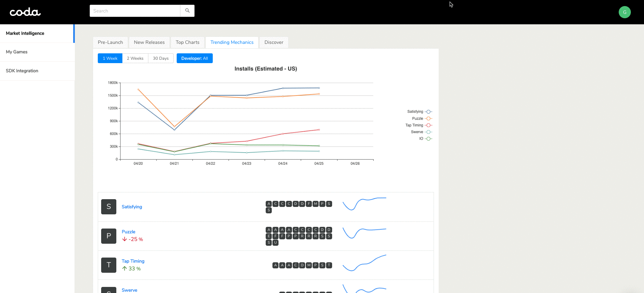Switch to the Trending Mechanics tab

click(x=232, y=43)
